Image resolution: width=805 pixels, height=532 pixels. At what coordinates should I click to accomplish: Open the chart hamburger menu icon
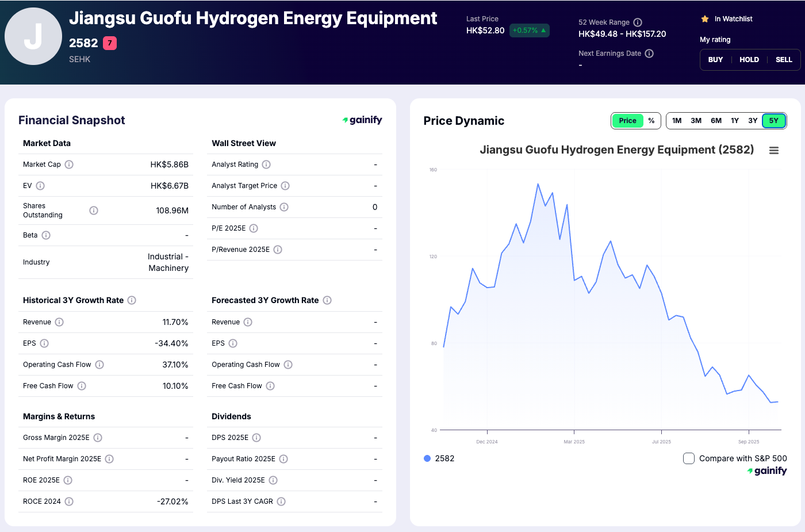(x=773, y=150)
